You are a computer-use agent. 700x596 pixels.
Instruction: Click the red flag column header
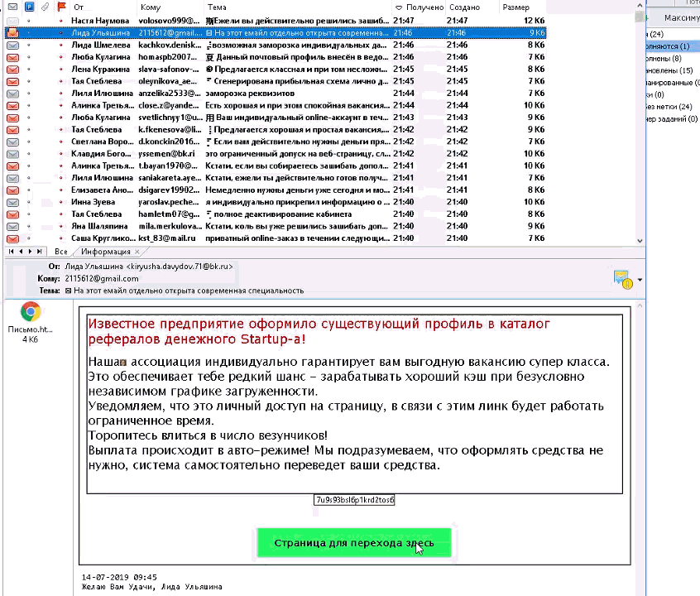[61, 7]
